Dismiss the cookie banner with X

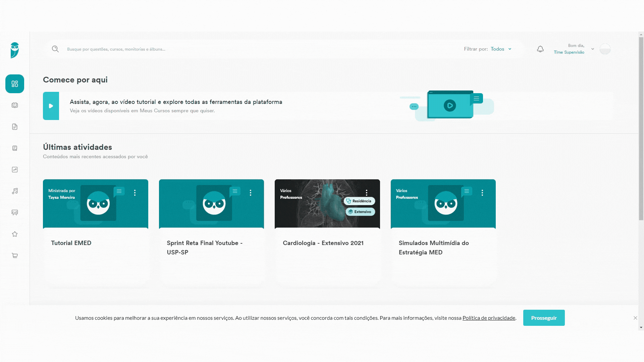click(x=635, y=318)
